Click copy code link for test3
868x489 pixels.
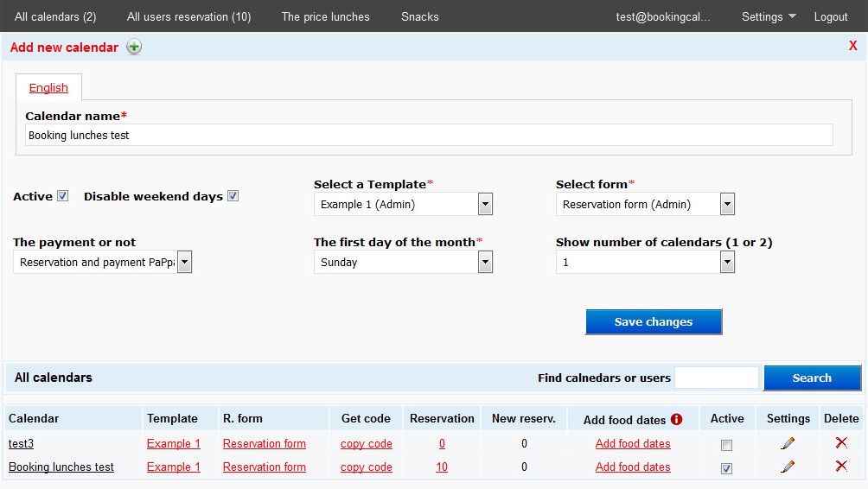(366, 444)
